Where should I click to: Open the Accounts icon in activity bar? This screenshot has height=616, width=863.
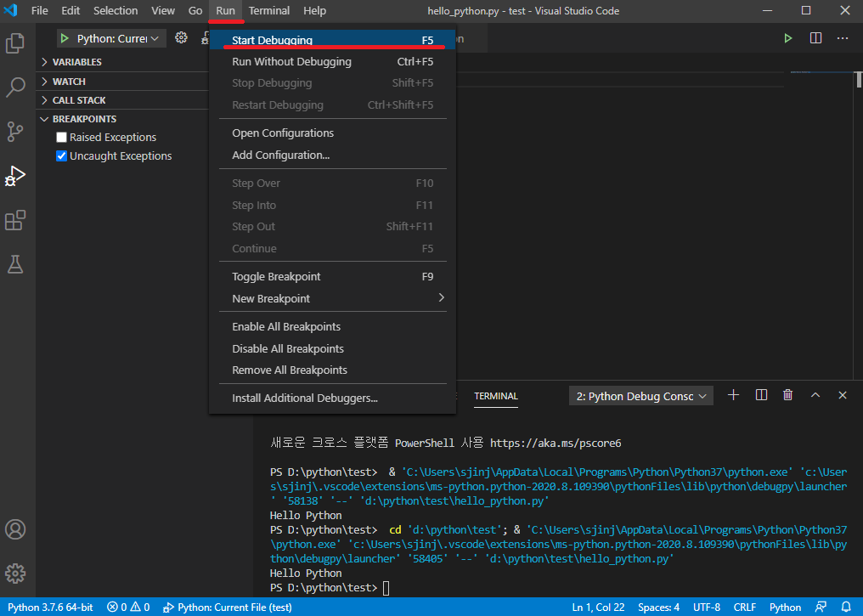pyautogui.click(x=14, y=529)
